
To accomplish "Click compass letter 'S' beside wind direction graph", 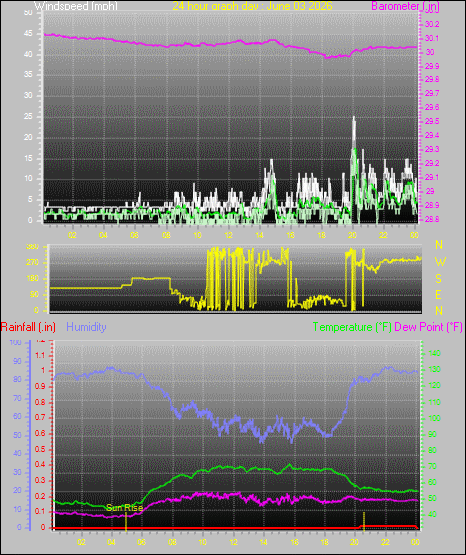I will pos(438,279).
